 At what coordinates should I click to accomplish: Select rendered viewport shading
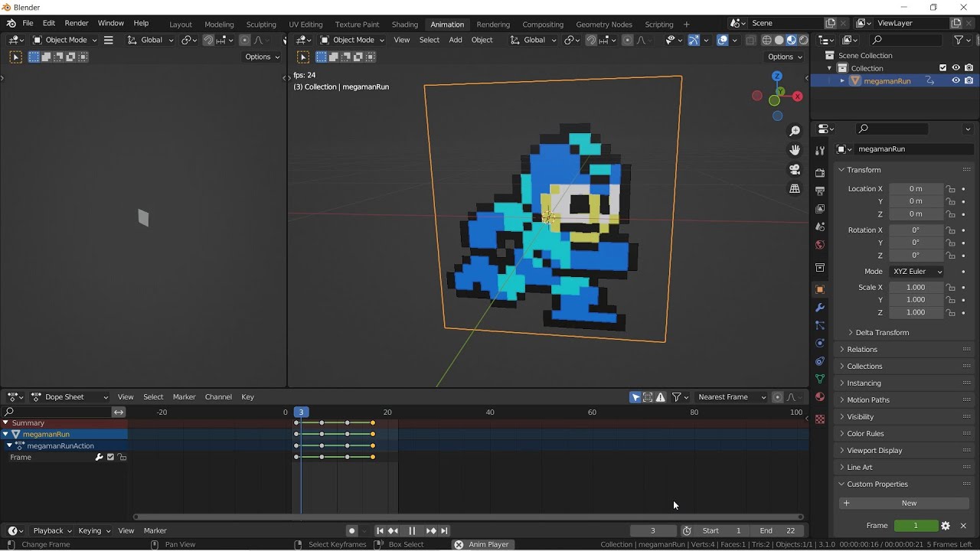click(803, 40)
